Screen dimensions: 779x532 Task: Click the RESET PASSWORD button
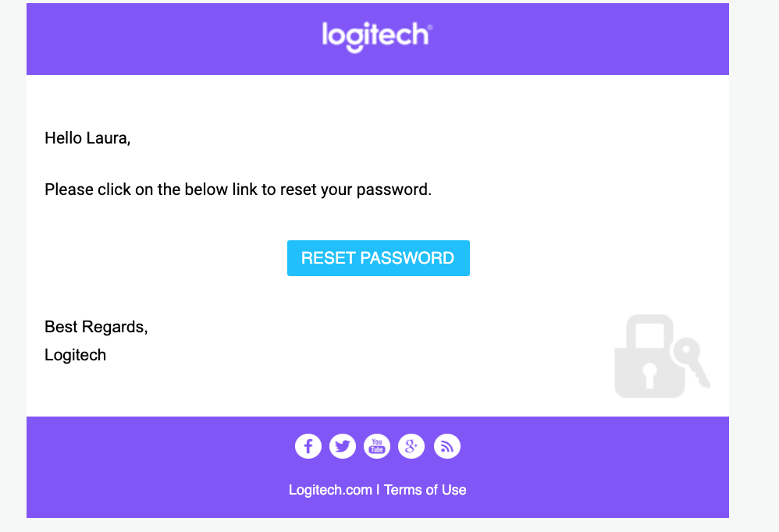pyautogui.click(x=378, y=258)
